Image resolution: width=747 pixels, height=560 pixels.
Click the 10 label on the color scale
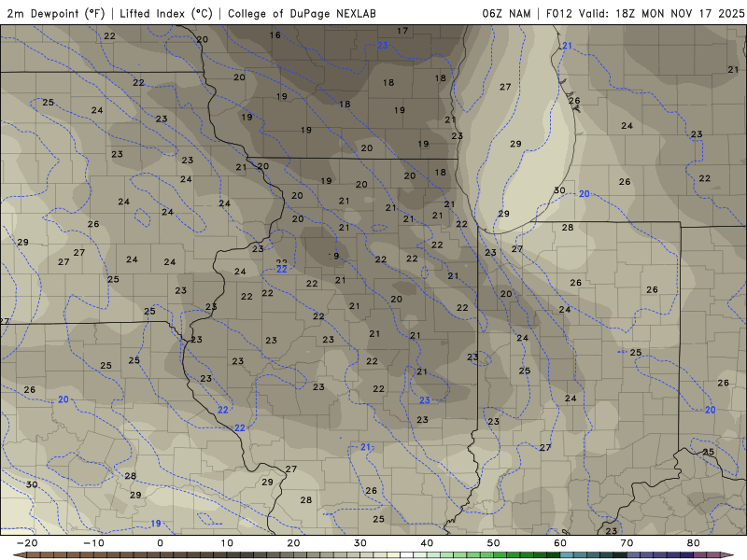[x=227, y=543]
